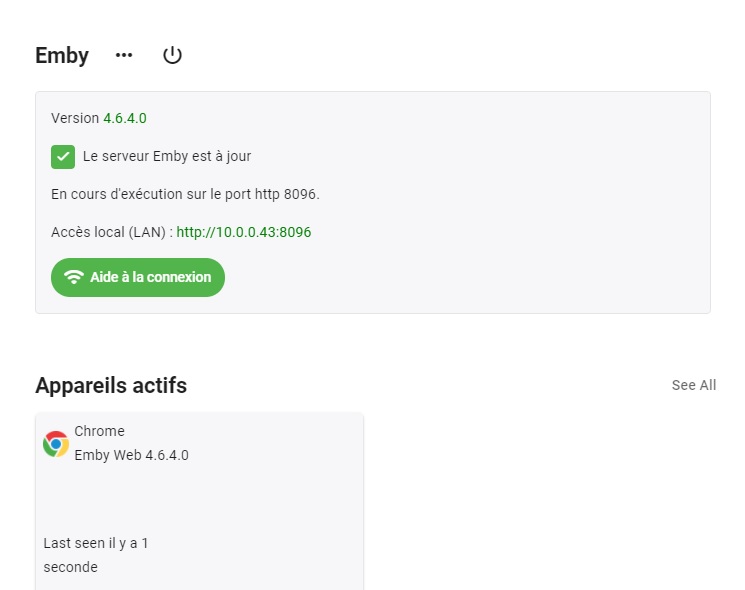This screenshot has width=745, height=590.
Task: Select the Chrome device name label
Action: 99,431
